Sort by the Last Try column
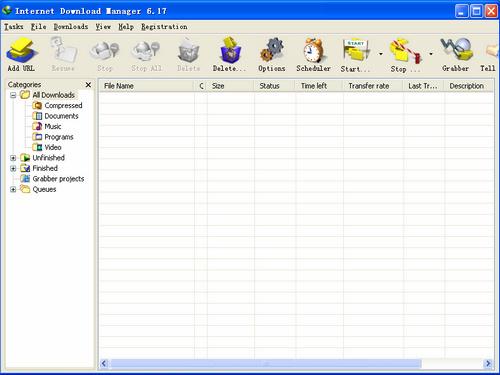500x375 pixels. pyautogui.click(x=424, y=86)
